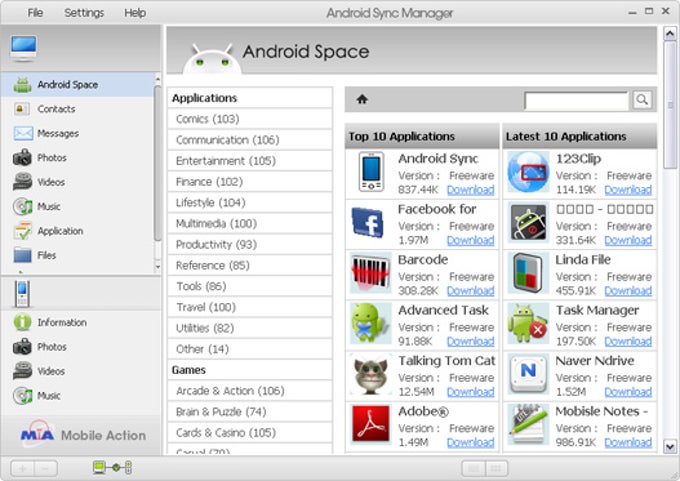This screenshot has height=481, width=680.
Task: Click the Barcode scanner app icon
Action: pyautogui.click(x=370, y=273)
